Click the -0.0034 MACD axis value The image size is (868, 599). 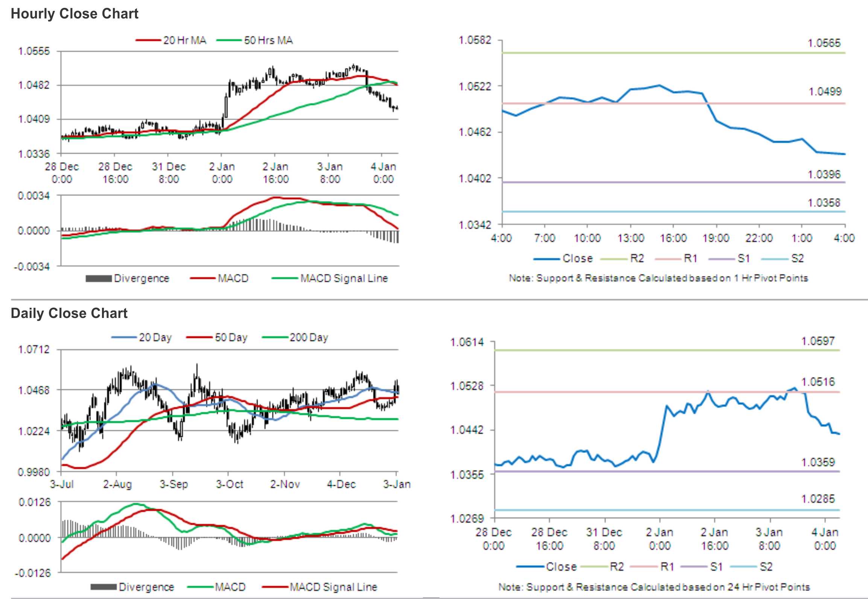[x=32, y=267]
